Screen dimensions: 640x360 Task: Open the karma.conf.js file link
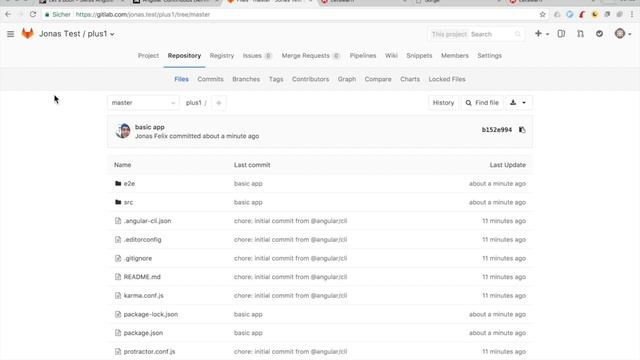[x=144, y=296]
